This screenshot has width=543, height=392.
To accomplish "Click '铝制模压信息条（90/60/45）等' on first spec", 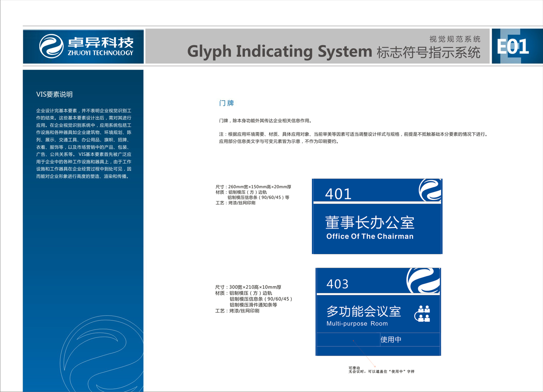I will (258, 197).
